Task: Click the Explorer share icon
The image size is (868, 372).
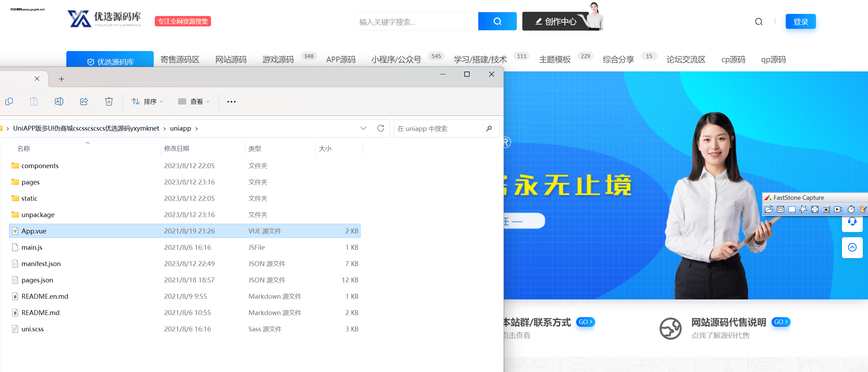Action: pos(84,101)
